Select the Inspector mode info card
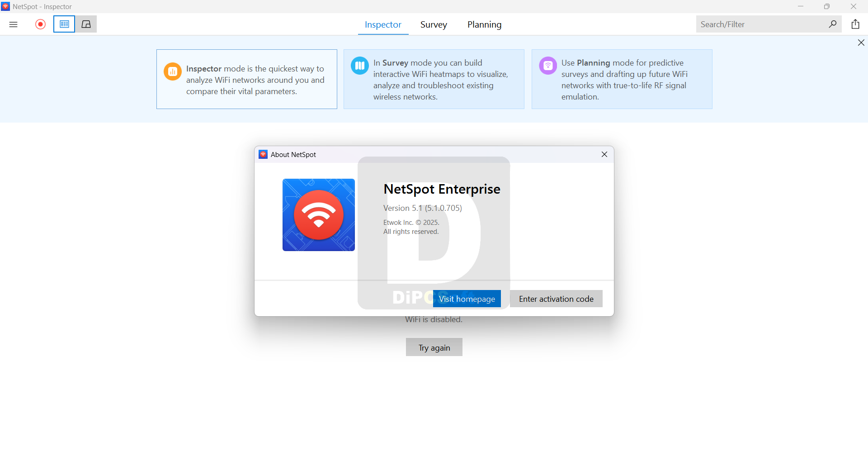 pos(247,79)
